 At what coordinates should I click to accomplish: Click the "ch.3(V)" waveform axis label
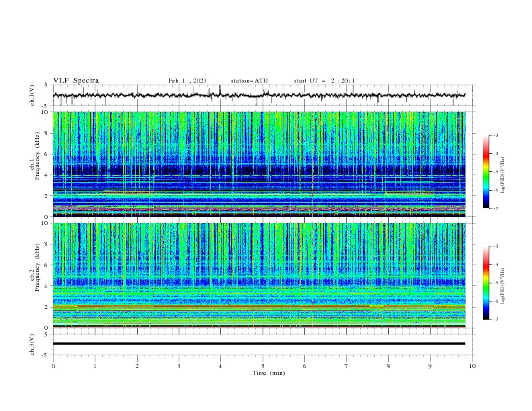point(32,345)
